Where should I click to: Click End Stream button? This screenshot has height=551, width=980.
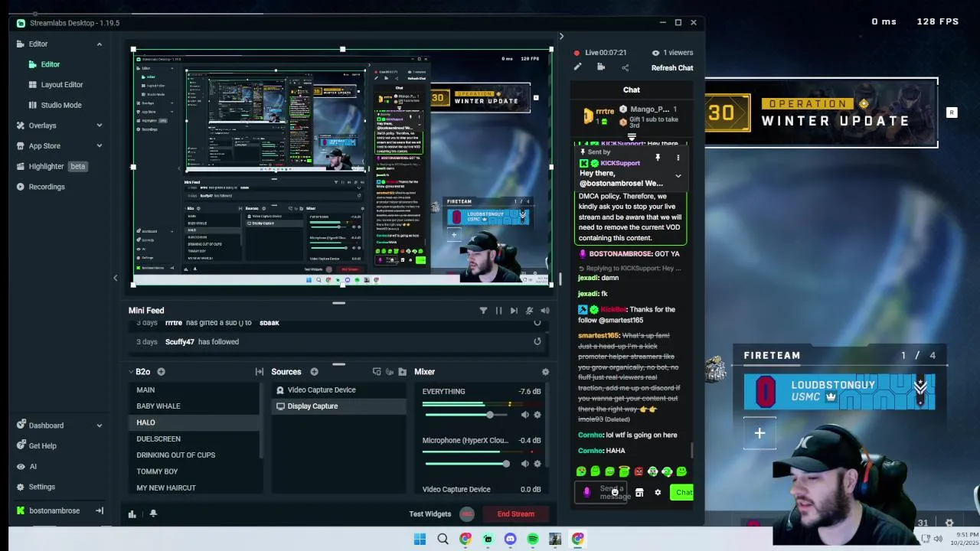point(516,514)
